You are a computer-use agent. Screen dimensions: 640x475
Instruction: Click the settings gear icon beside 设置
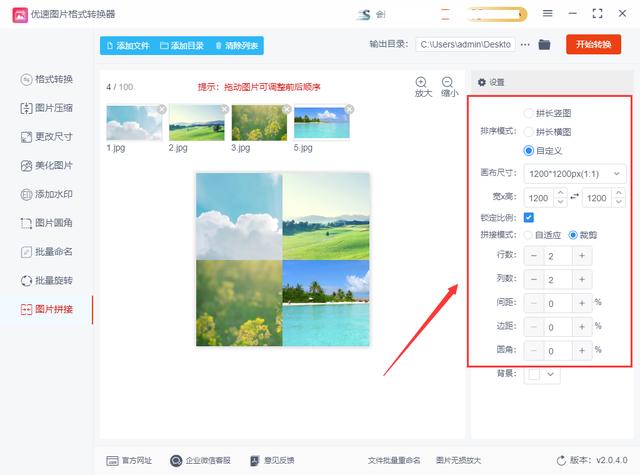482,82
